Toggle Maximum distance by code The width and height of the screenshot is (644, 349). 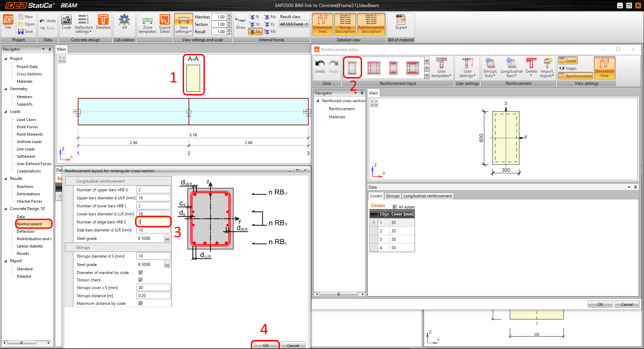pos(140,303)
